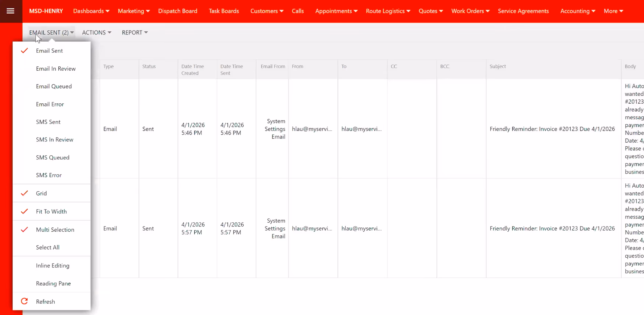Open the first Friendly Reminder email row
644x315 pixels.
tap(552, 129)
